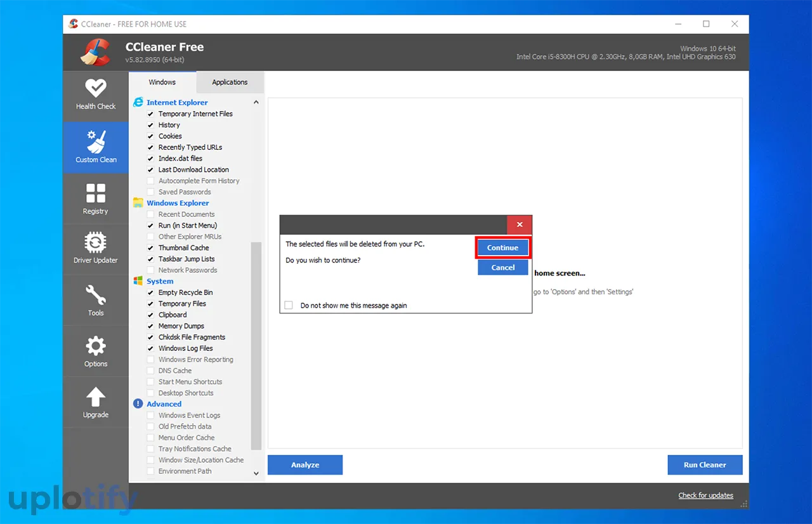Click Chkdsk File Fragments entry
The width and height of the screenshot is (812, 524).
[x=192, y=337]
